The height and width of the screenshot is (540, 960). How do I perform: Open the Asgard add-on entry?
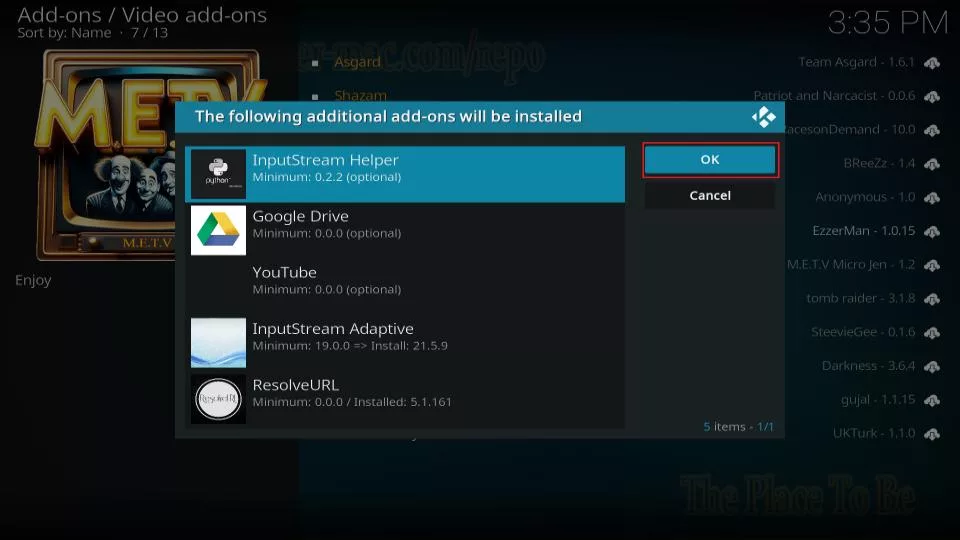tap(357, 62)
